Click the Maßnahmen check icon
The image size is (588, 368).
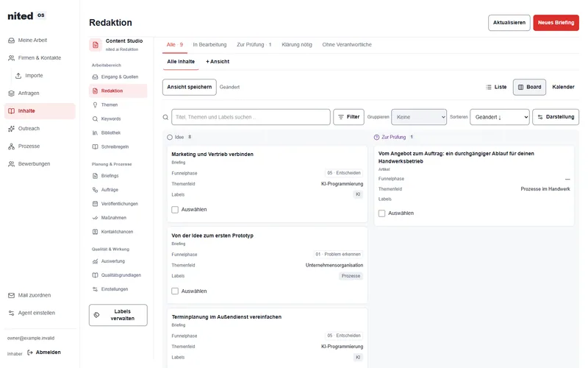click(x=96, y=218)
